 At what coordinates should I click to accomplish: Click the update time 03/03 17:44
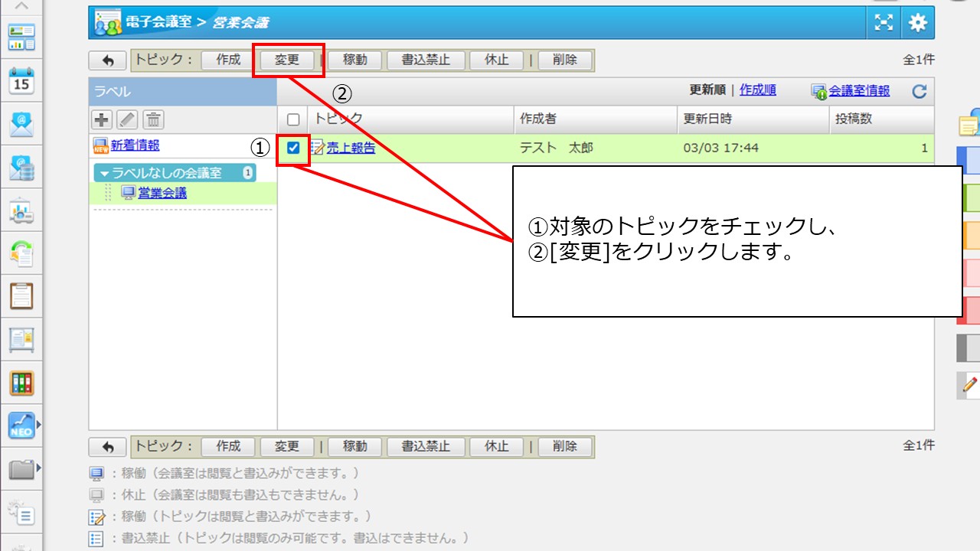721,148
